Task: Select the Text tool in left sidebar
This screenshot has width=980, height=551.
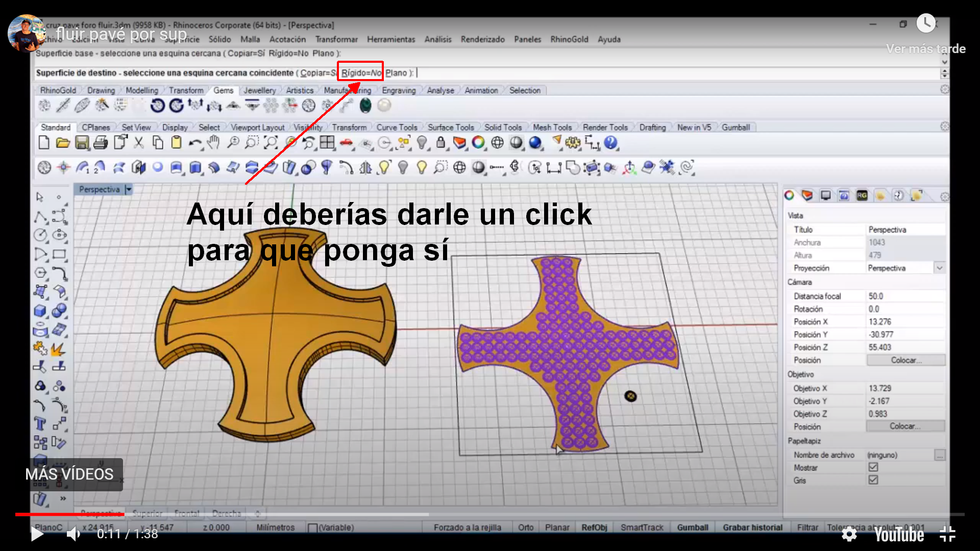Action: coord(40,424)
